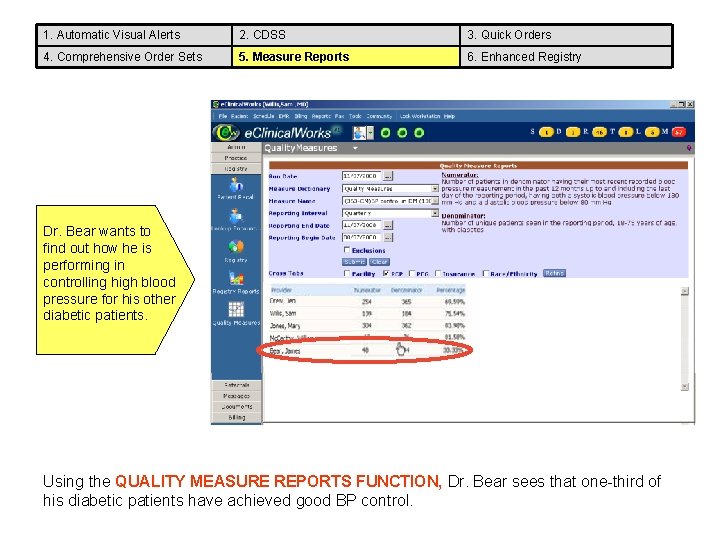Click the patient lookup icon beside logo
The image size is (720, 540).
(359, 133)
